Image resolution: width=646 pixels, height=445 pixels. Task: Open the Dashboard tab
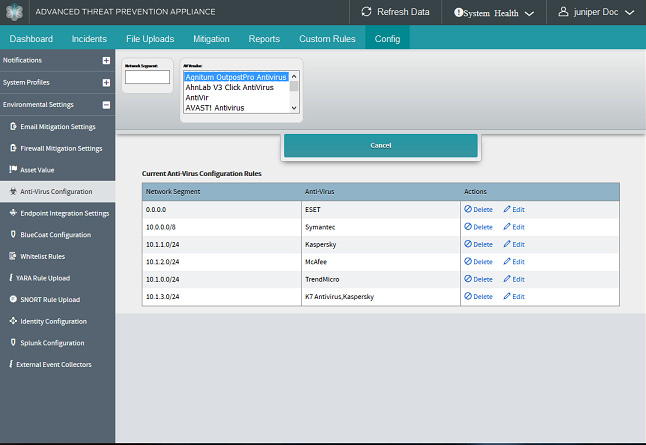pyautogui.click(x=31, y=39)
